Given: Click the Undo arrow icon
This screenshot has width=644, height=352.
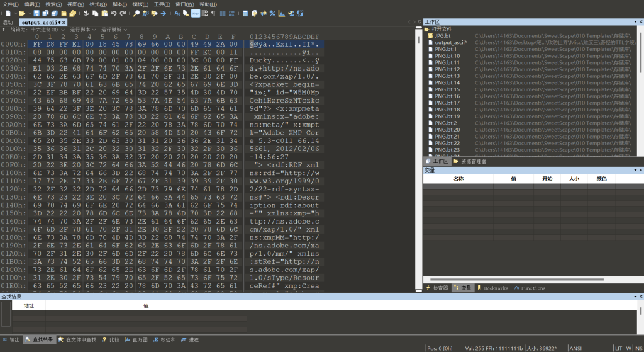Looking at the screenshot, I should [x=114, y=13].
